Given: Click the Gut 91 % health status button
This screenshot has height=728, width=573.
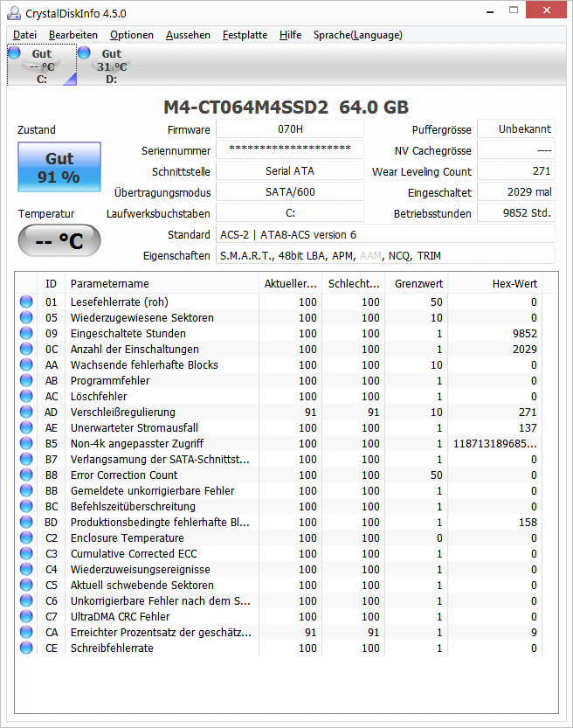Looking at the screenshot, I should click(59, 167).
